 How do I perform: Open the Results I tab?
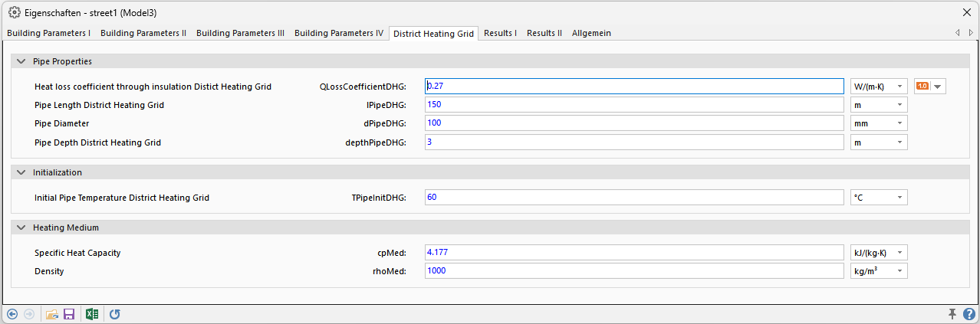point(500,33)
